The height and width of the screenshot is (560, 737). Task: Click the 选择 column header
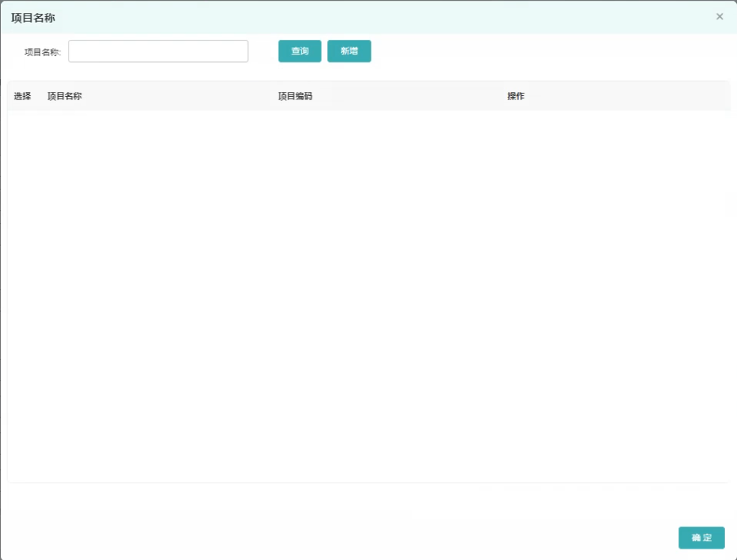(22, 96)
